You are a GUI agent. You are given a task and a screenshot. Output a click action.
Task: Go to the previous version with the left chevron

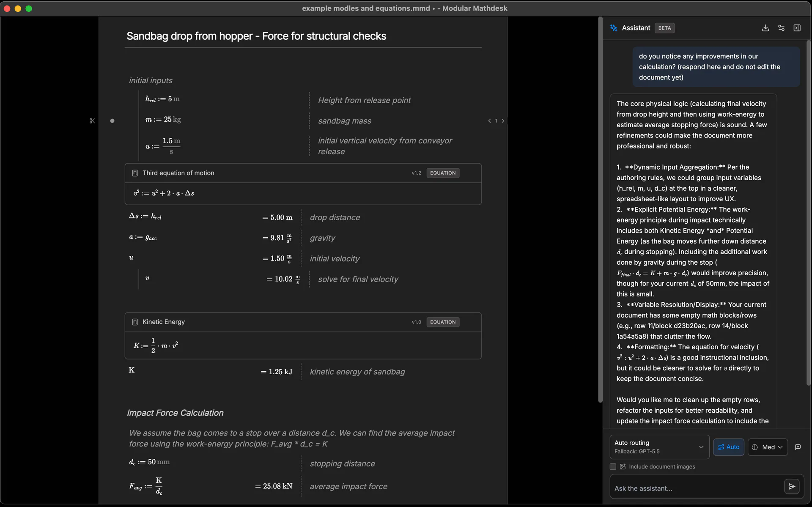(489, 121)
